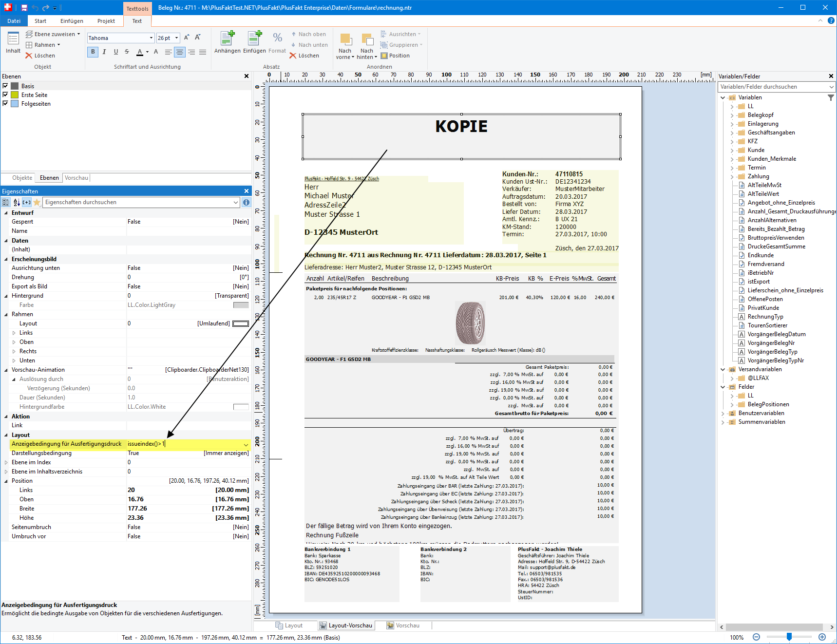This screenshot has width=837, height=644.
Task: Switch to the Objekte panel tab
Action: point(22,178)
